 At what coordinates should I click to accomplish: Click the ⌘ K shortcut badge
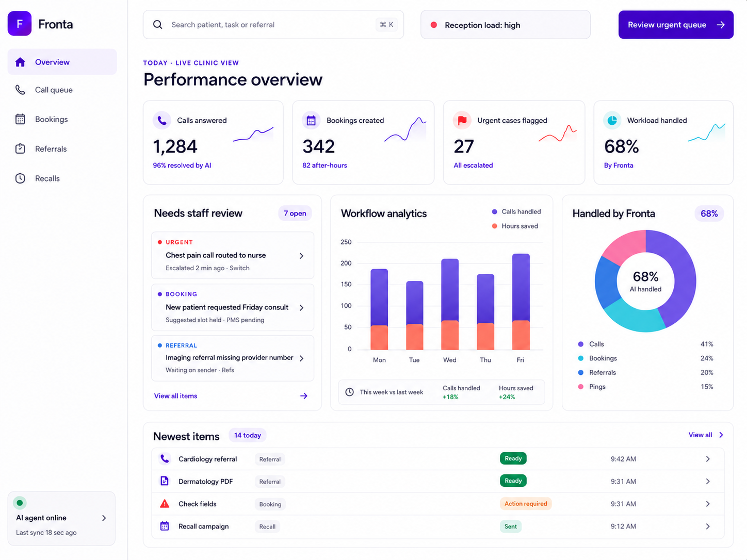pos(387,25)
